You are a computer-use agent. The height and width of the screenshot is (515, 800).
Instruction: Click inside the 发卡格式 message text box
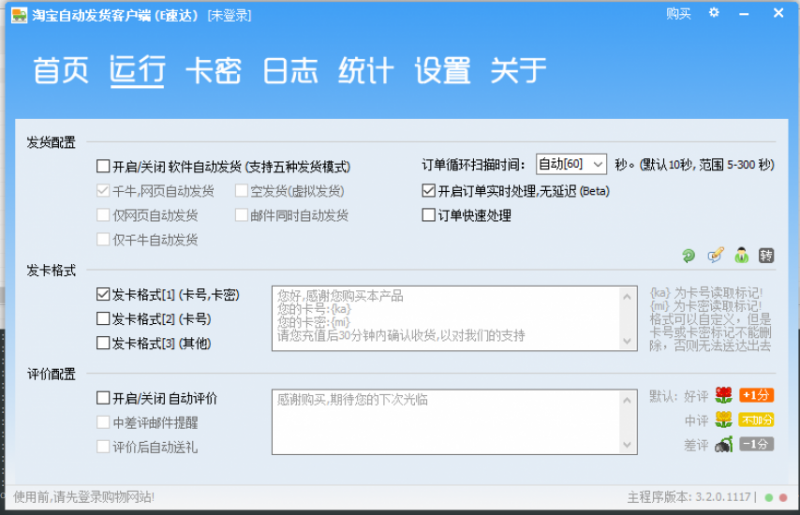tap(454, 317)
